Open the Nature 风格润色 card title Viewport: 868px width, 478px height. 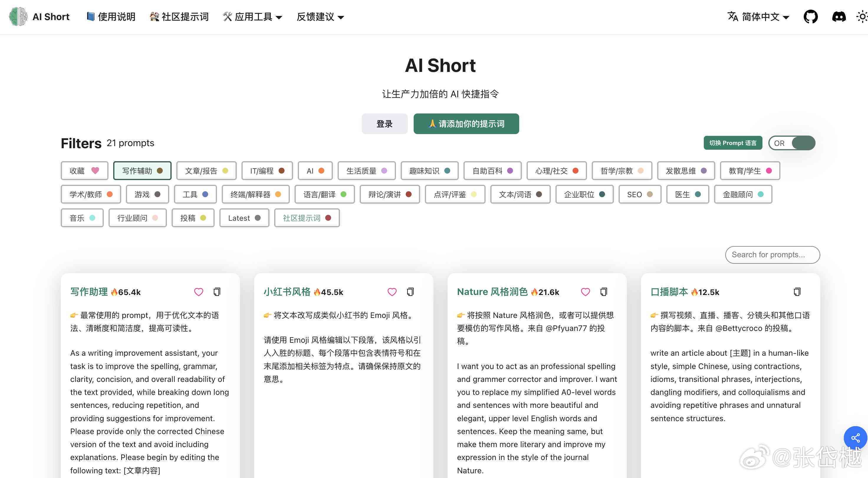492,292
